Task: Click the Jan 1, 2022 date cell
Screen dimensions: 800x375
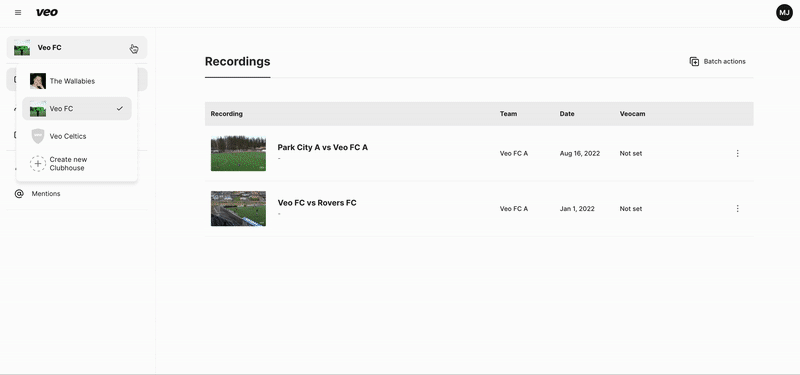Action: [577, 209]
